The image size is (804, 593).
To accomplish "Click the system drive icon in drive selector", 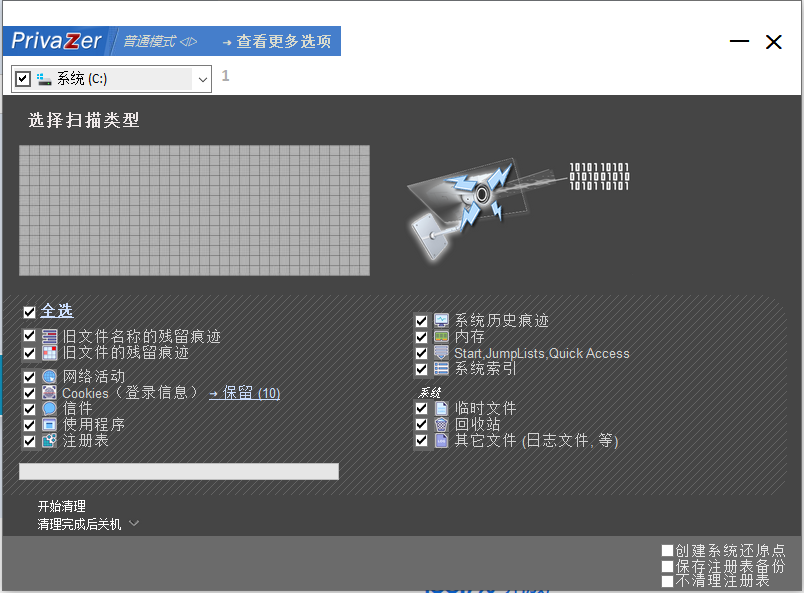I will click(x=44, y=78).
